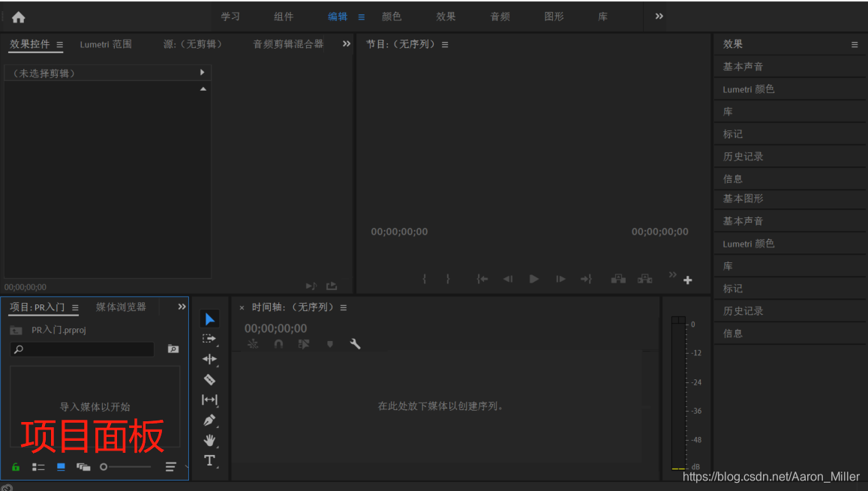Screen dimensions: 868x491
Task: Open 源:(无剪辑) tab
Action: 193,44
